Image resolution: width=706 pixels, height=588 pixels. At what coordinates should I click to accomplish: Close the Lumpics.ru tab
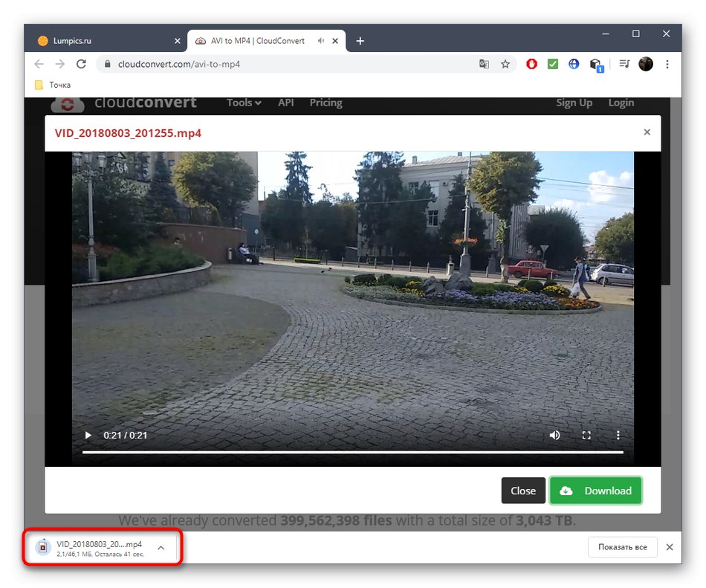pos(178,41)
